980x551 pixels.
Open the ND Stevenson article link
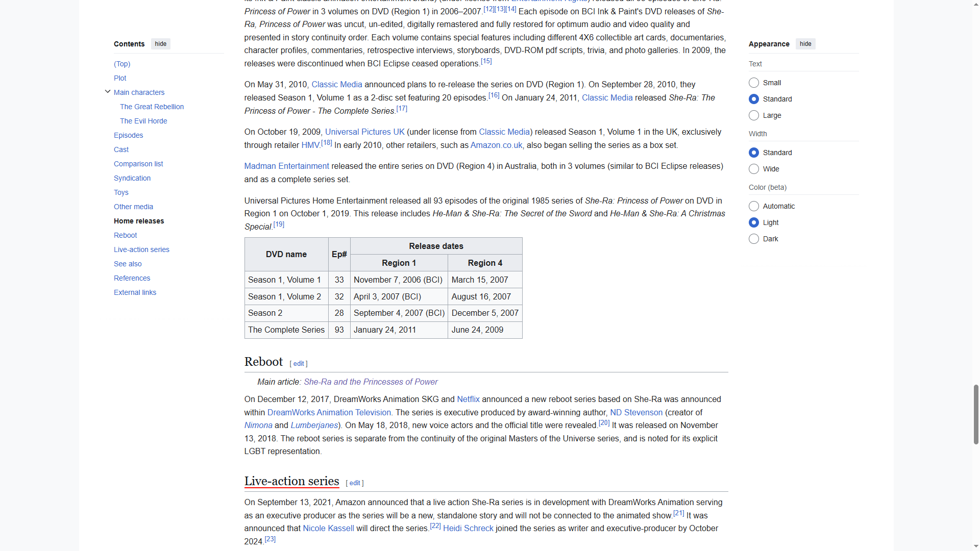(636, 412)
